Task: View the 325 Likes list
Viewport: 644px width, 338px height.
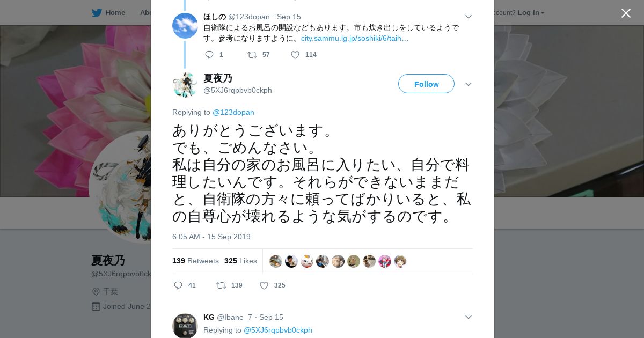Action: (x=240, y=261)
